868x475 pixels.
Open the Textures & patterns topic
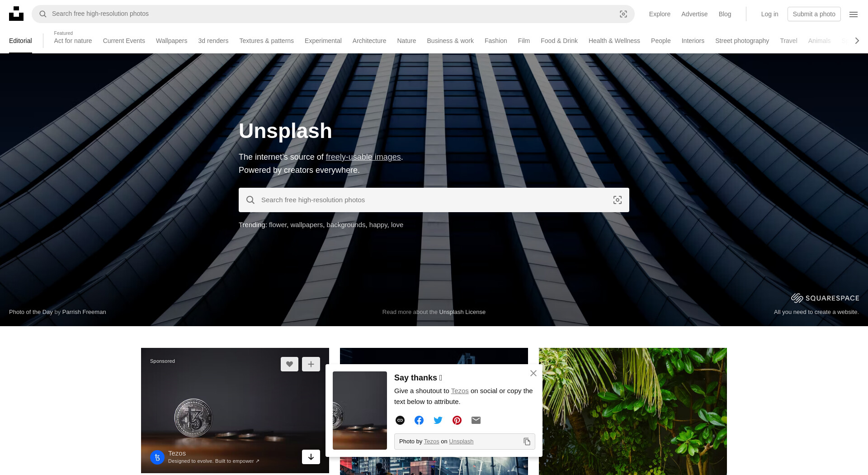coord(266,41)
